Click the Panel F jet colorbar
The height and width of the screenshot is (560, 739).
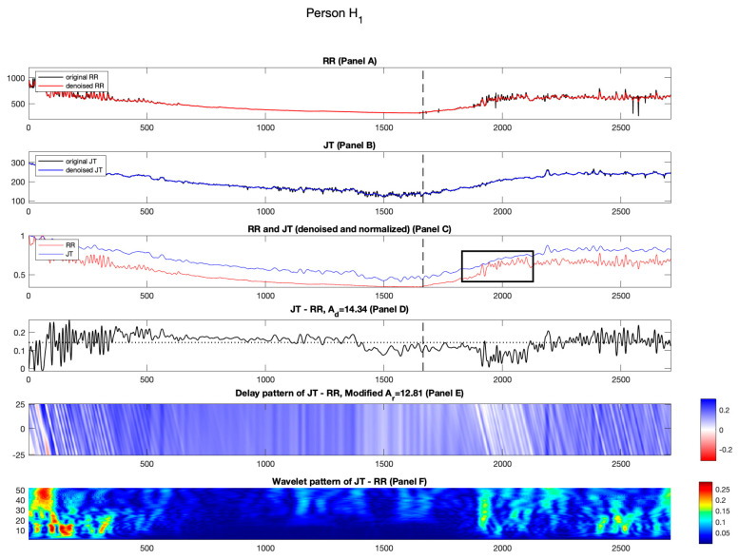[706, 512]
